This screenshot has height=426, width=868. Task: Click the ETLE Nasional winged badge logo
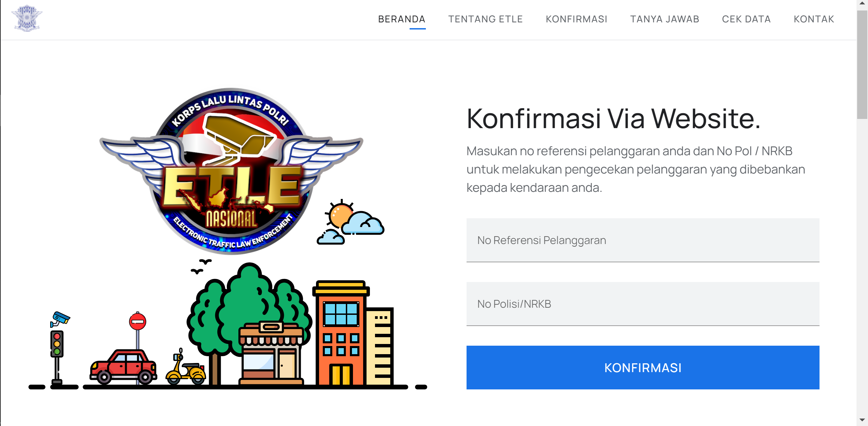click(x=231, y=171)
